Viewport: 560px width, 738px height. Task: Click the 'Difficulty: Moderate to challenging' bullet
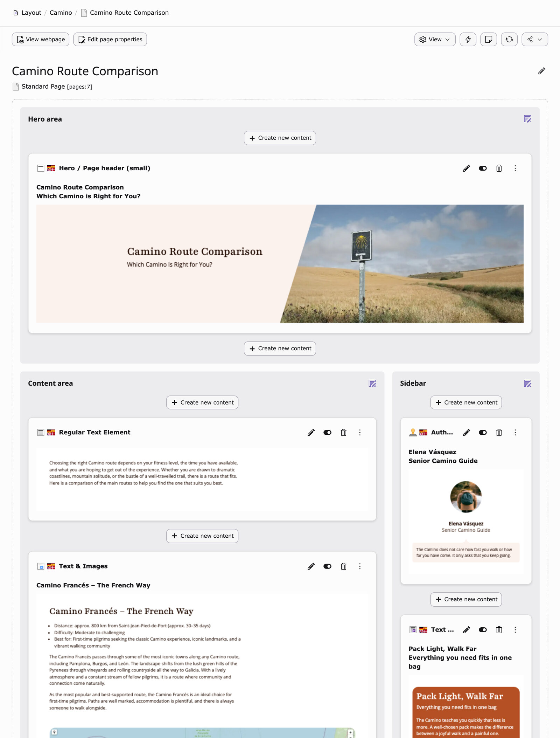[x=89, y=633]
